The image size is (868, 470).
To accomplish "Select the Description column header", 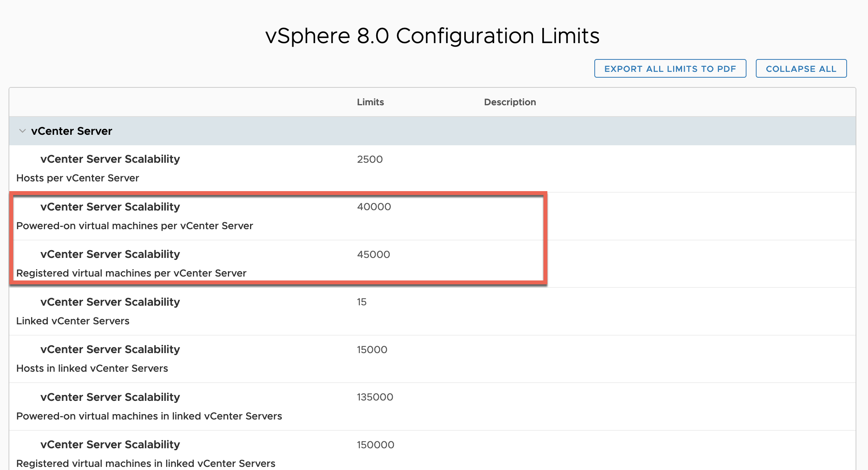I will click(509, 102).
